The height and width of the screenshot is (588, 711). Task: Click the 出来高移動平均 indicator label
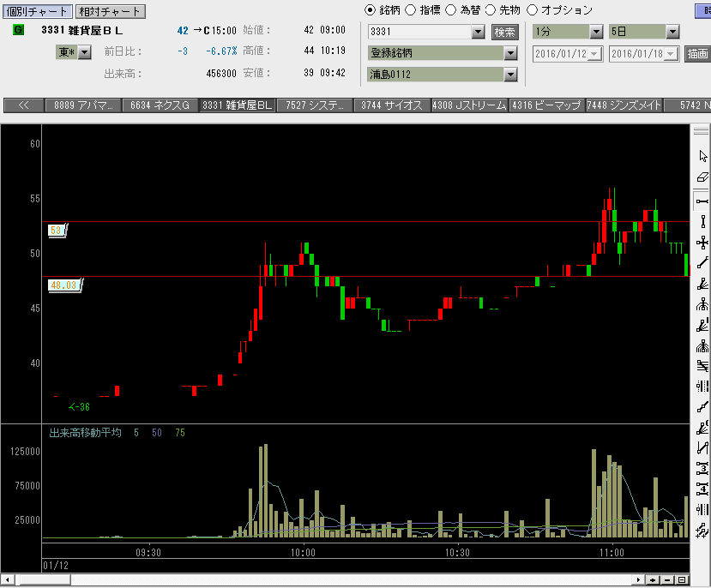[x=85, y=433]
